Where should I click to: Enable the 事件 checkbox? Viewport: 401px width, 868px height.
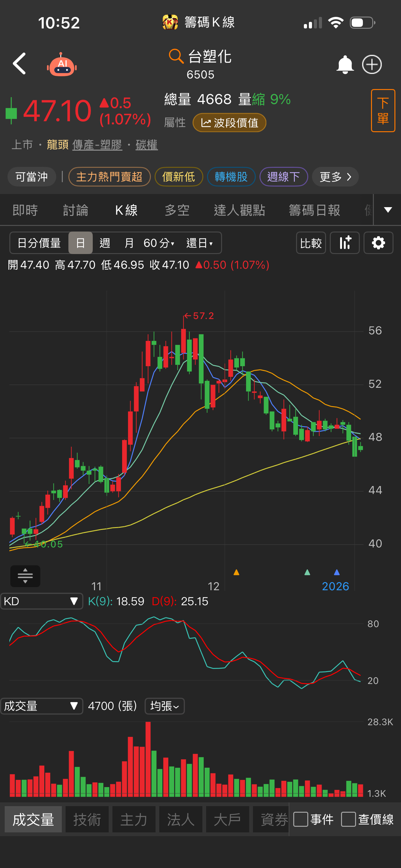[301, 819]
